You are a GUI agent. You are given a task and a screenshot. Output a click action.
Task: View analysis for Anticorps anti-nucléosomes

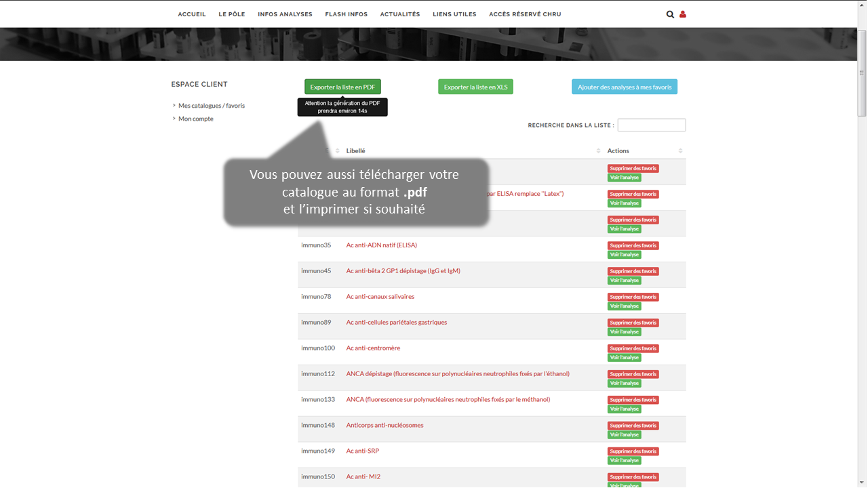coord(624,434)
